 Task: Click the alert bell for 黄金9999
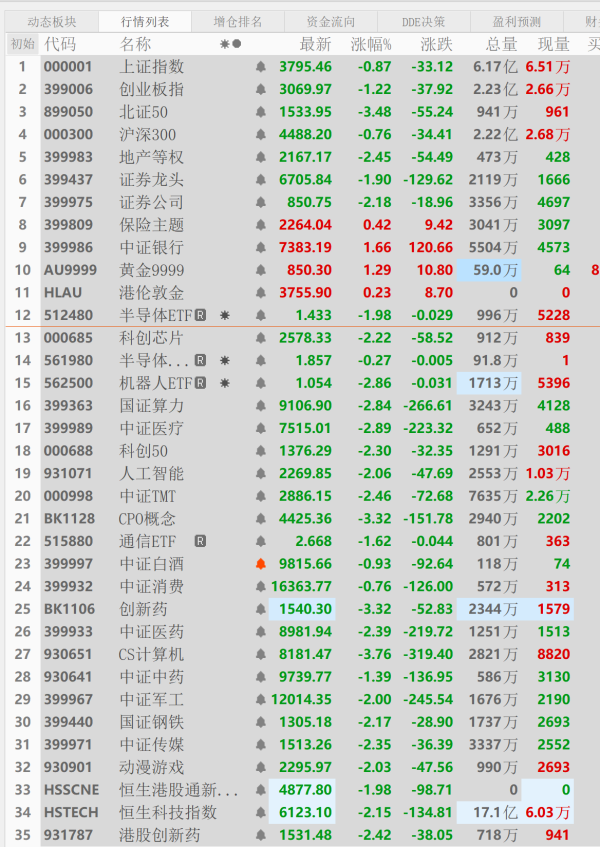260,270
